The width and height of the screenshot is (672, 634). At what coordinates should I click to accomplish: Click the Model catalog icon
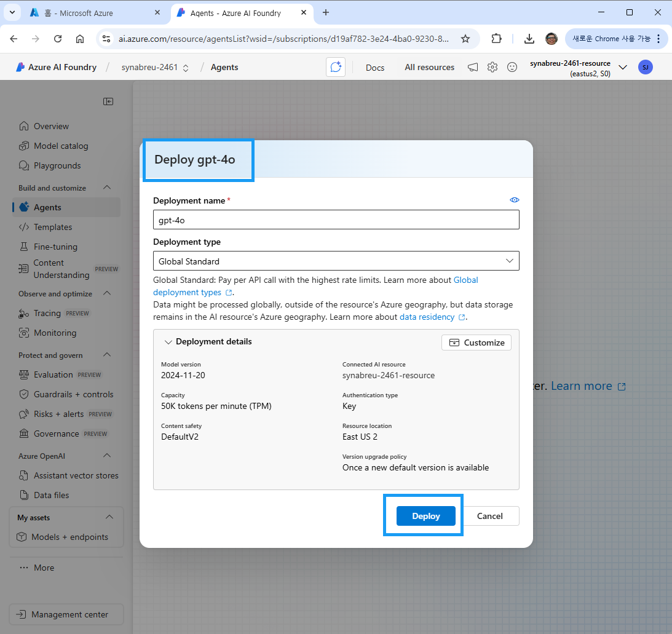(x=24, y=146)
